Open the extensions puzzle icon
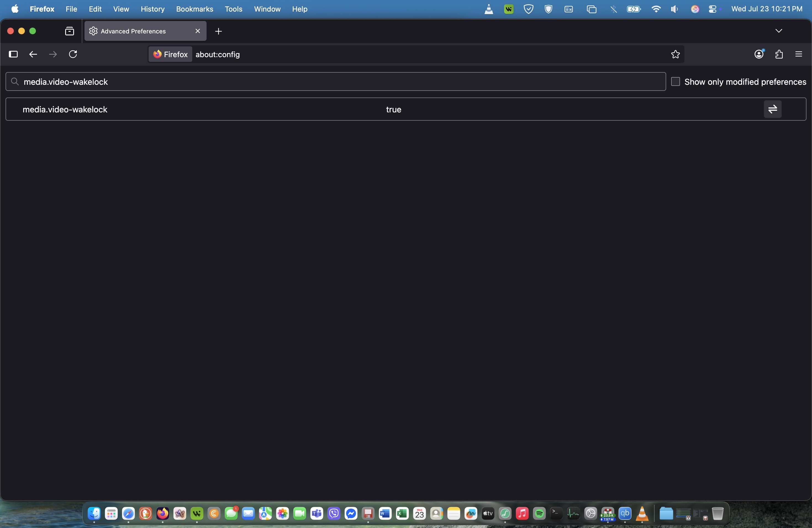Image resolution: width=812 pixels, height=528 pixels. point(779,54)
